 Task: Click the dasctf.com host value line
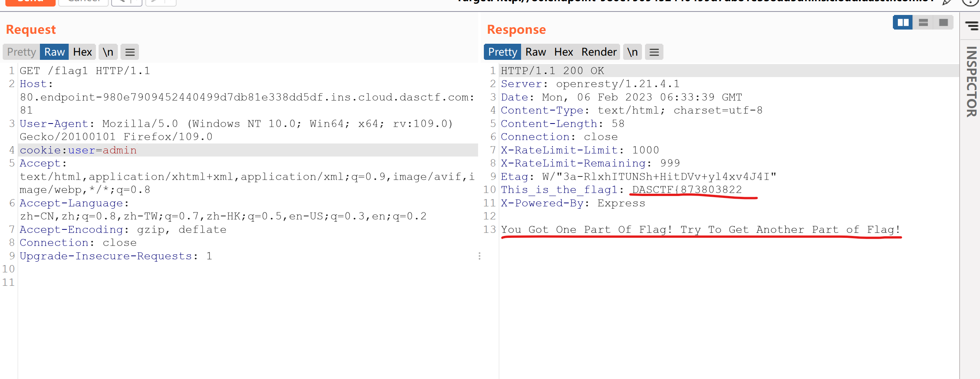pos(247,97)
